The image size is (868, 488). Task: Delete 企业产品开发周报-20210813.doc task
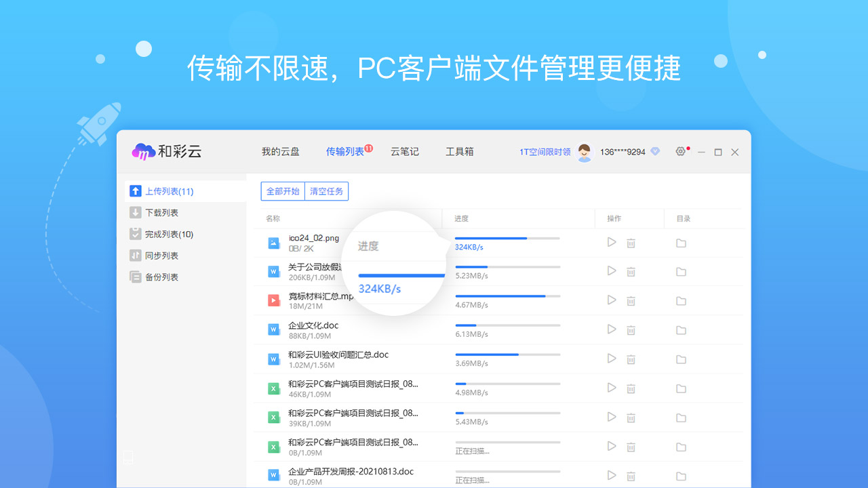631,476
